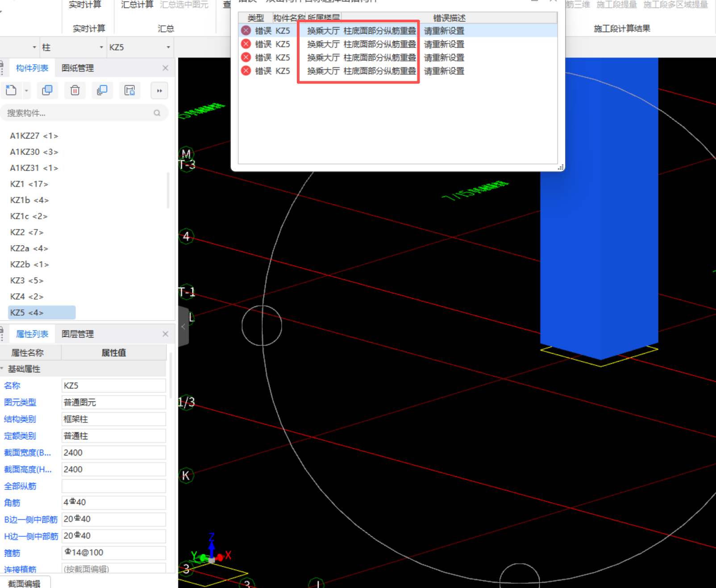Edit the B边一侧中部筋 value field
The image size is (716, 588).
[x=113, y=519]
